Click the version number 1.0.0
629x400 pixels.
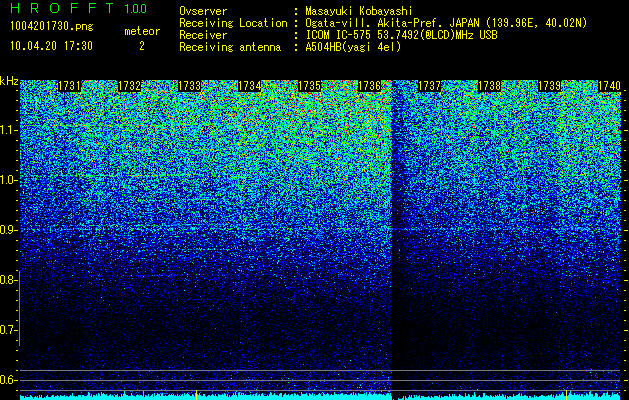click(136, 8)
